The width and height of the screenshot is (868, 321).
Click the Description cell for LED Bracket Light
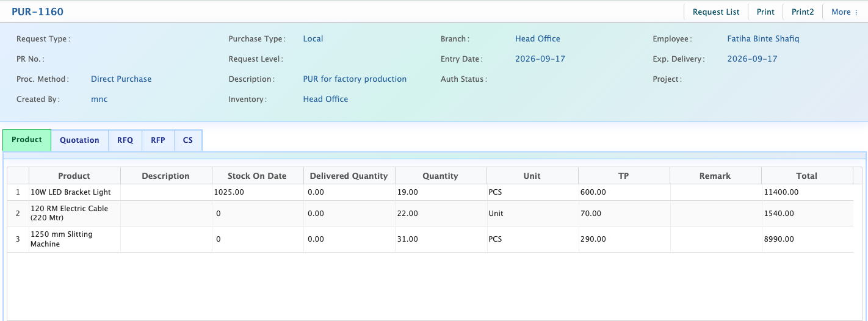point(166,192)
